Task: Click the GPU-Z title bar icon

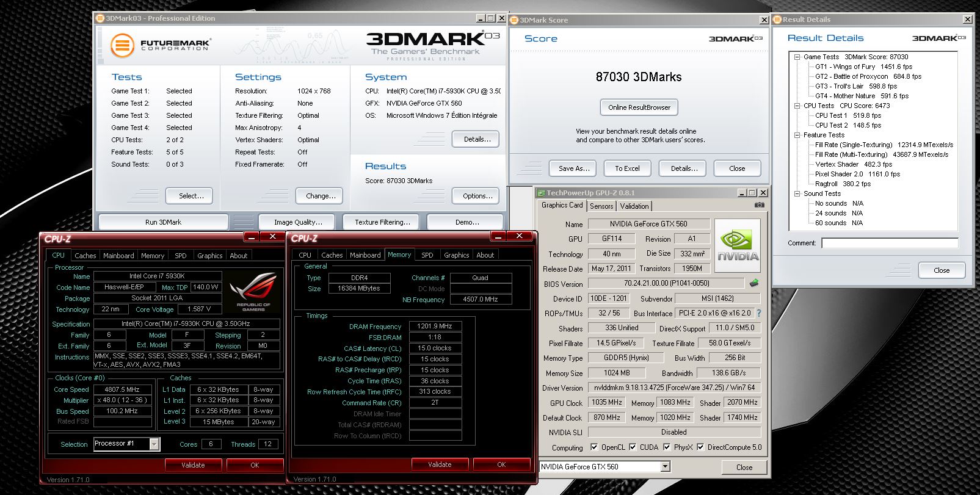Action: point(541,193)
